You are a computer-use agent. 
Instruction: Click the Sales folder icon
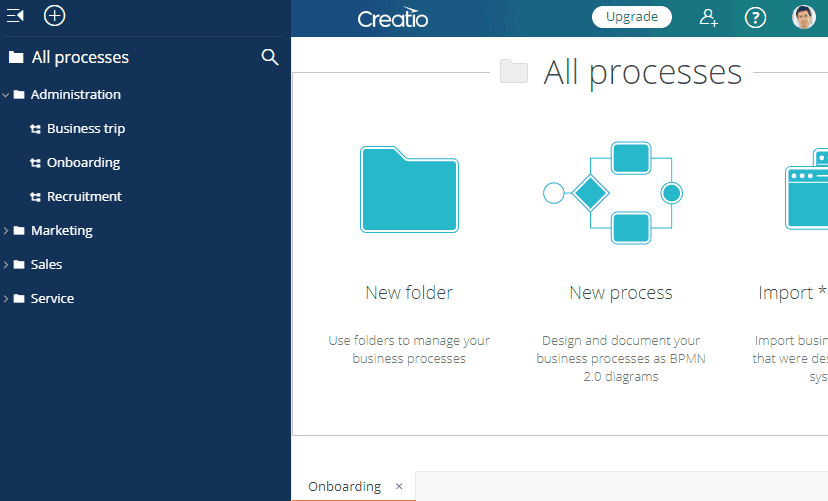click(19, 264)
